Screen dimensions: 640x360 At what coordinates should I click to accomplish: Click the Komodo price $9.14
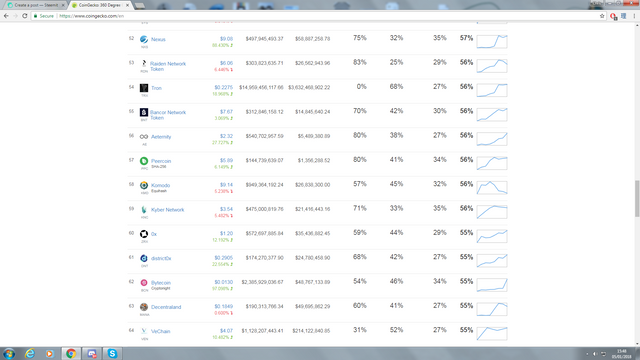(227, 184)
